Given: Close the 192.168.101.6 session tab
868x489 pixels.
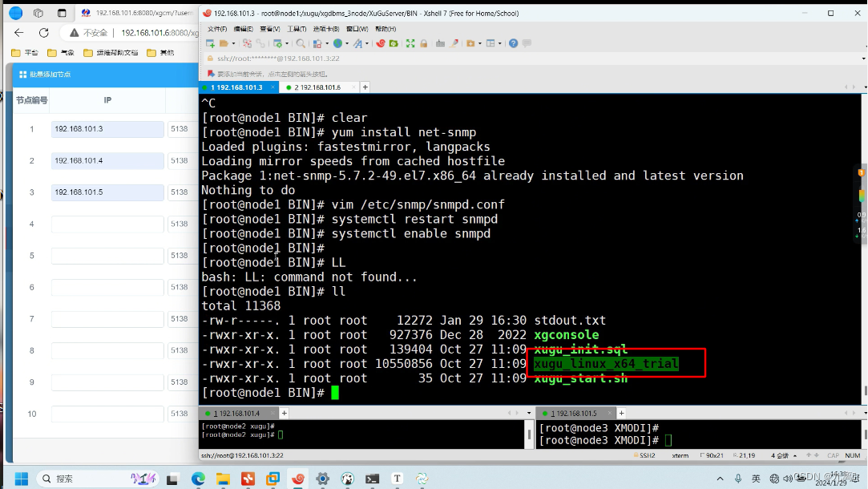Looking at the screenshot, I should point(353,87).
